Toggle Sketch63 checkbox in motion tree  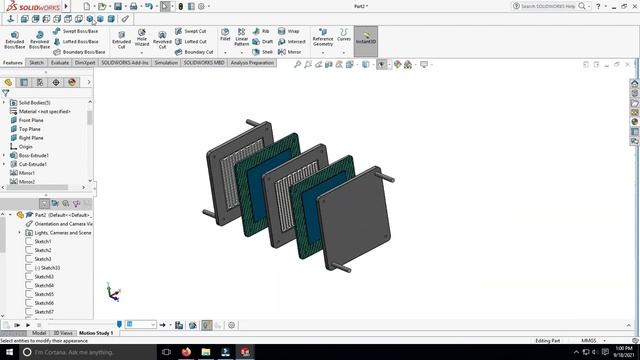coord(29,276)
